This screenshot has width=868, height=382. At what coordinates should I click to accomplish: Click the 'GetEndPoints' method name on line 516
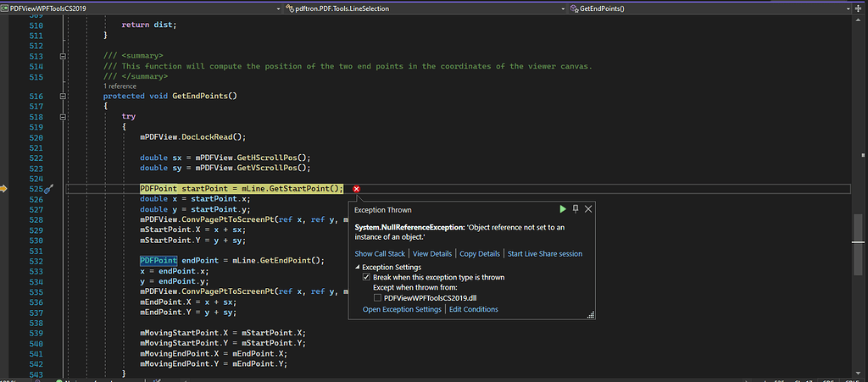click(200, 97)
